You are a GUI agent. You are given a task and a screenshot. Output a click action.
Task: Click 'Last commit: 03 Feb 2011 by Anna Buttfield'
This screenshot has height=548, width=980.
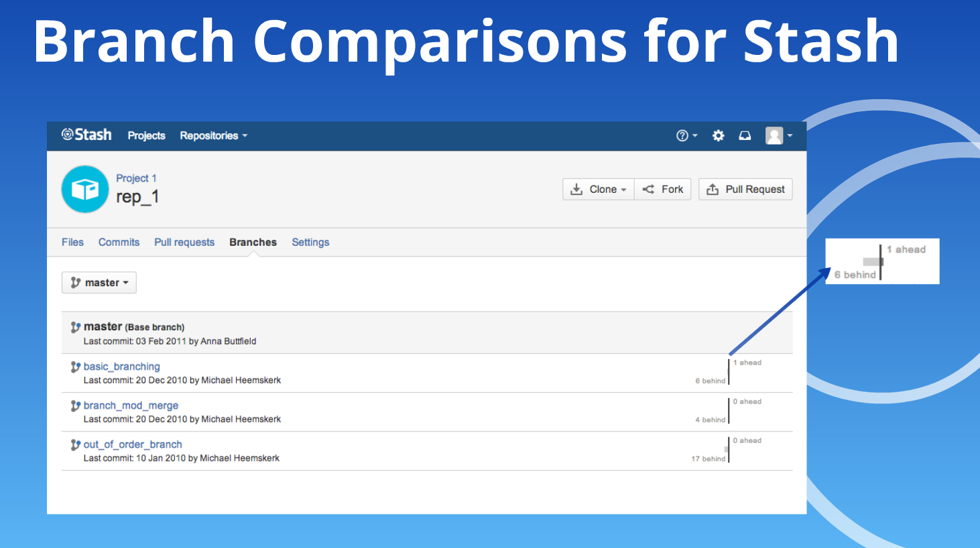(x=170, y=341)
